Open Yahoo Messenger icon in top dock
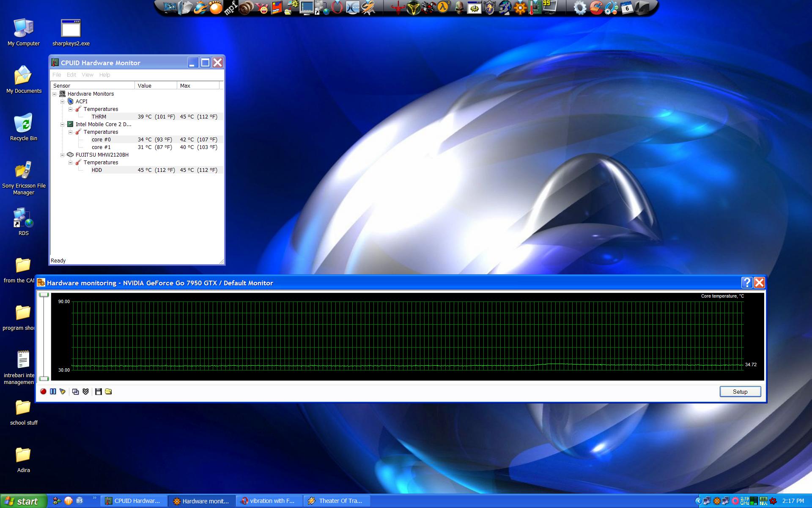Viewport: 812px width, 508px height. pyautogui.click(x=262, y=8)
